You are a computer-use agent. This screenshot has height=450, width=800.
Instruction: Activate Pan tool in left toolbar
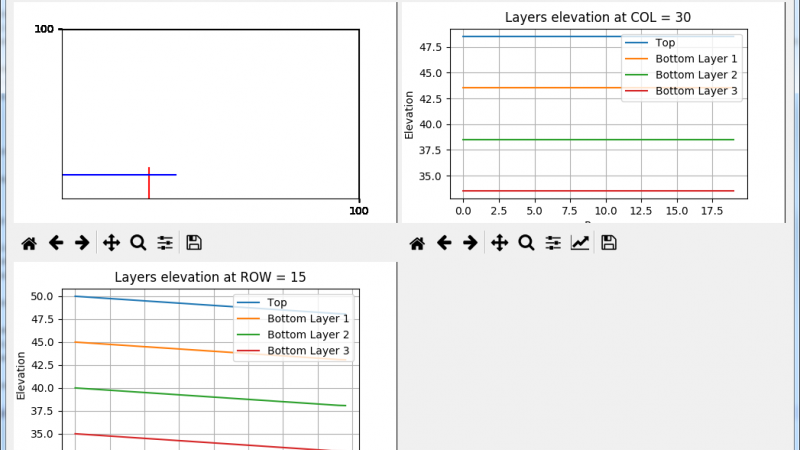111,243
